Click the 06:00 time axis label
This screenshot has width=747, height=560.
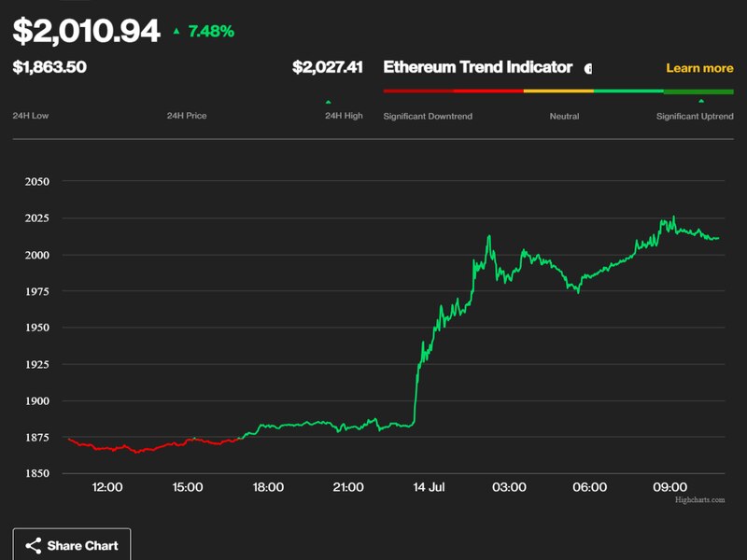[590, 487]
